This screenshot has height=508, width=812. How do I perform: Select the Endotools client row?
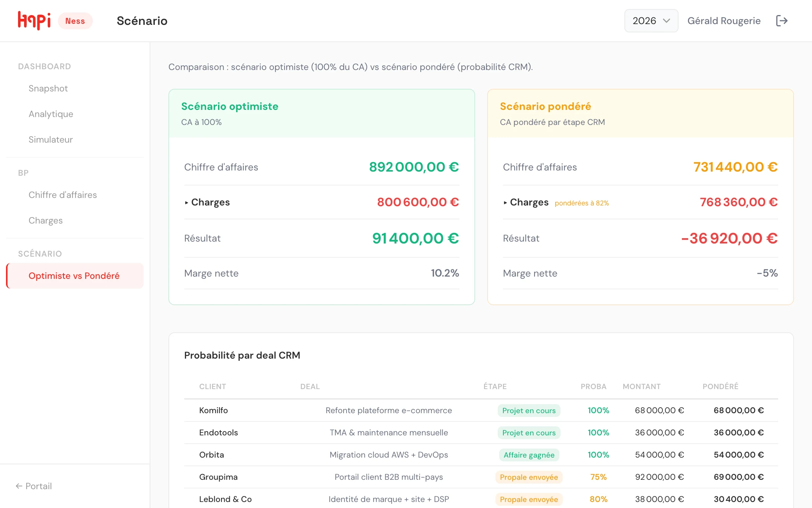[481, 433]
